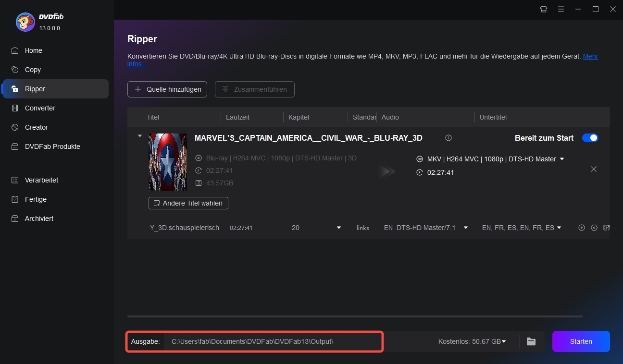This screenshot has height=364, width=623.
Task: Click Quelle hinzufügen button
Action: [167, 89]
